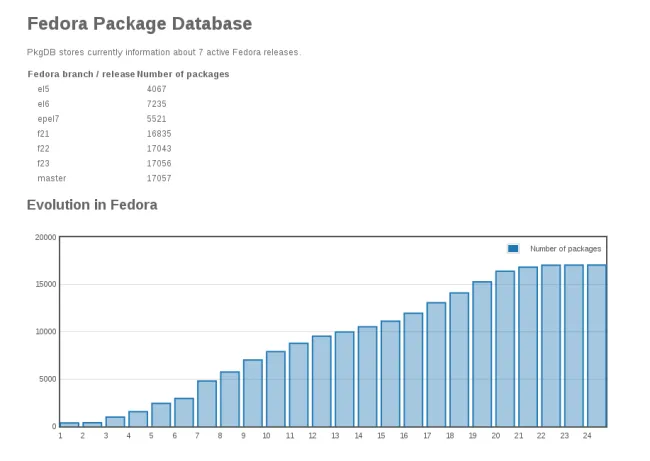Click the package count 7235
Image resolution: width=650 pixels, height=461 pixels.
tap(156, 104)
